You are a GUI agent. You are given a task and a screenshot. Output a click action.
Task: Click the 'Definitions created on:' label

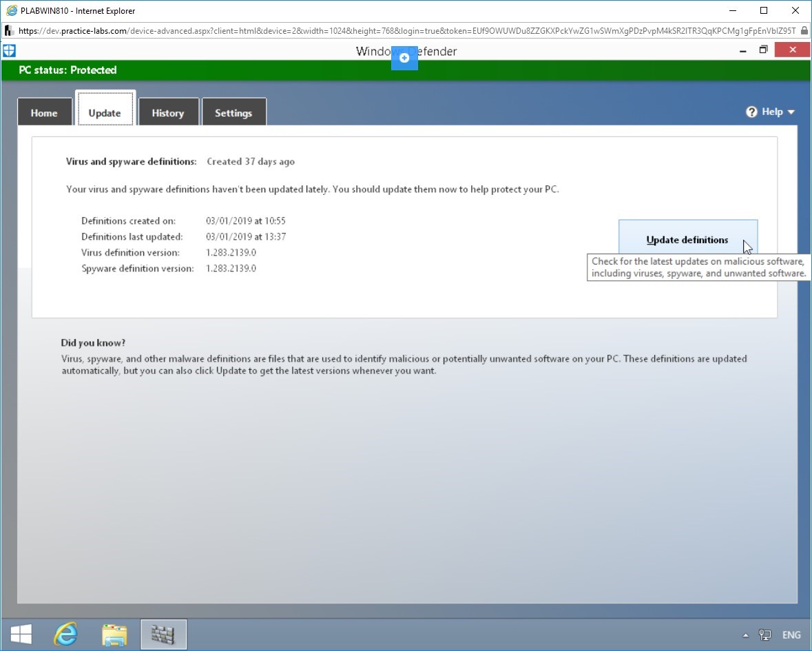click(x=128, y=221)
